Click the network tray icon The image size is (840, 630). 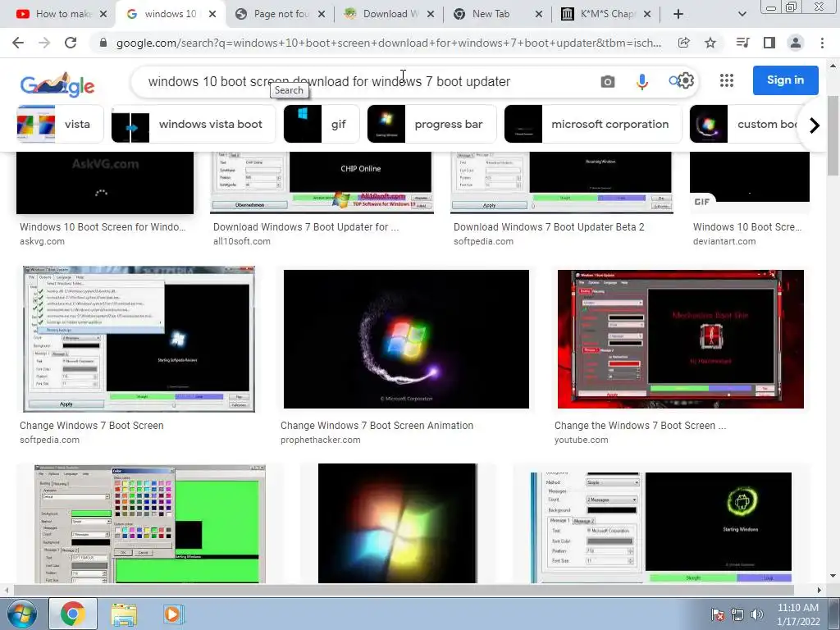737,614
